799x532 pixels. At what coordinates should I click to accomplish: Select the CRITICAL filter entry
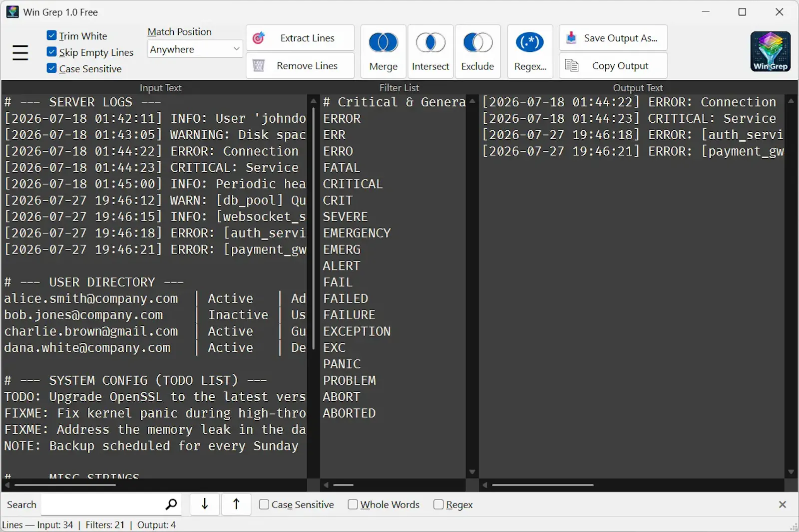[x=353, y=184]
